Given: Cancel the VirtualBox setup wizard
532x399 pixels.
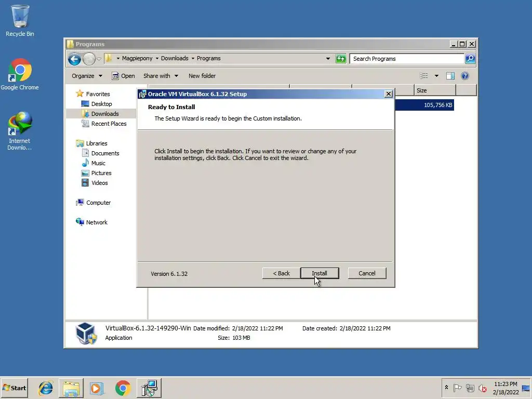Looking at the screenshot, I should [367, 273].
